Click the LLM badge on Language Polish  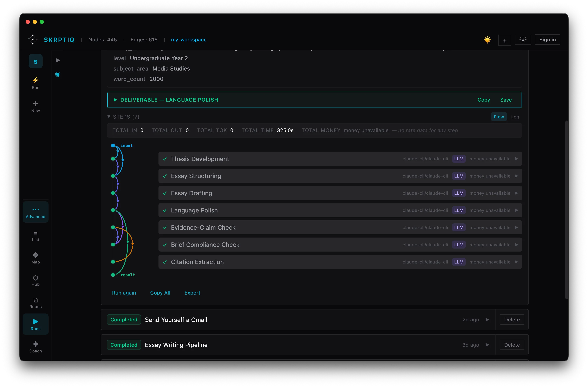click(459, 210)
